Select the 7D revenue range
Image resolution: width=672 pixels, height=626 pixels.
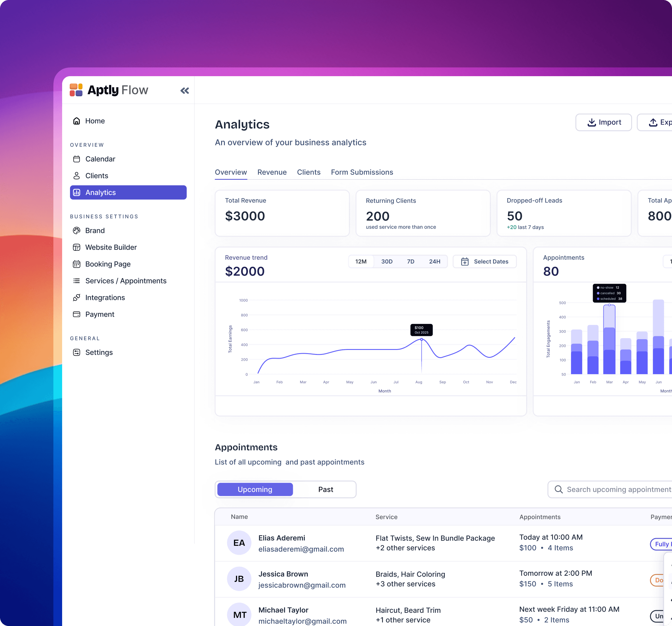tap(410, 261)
